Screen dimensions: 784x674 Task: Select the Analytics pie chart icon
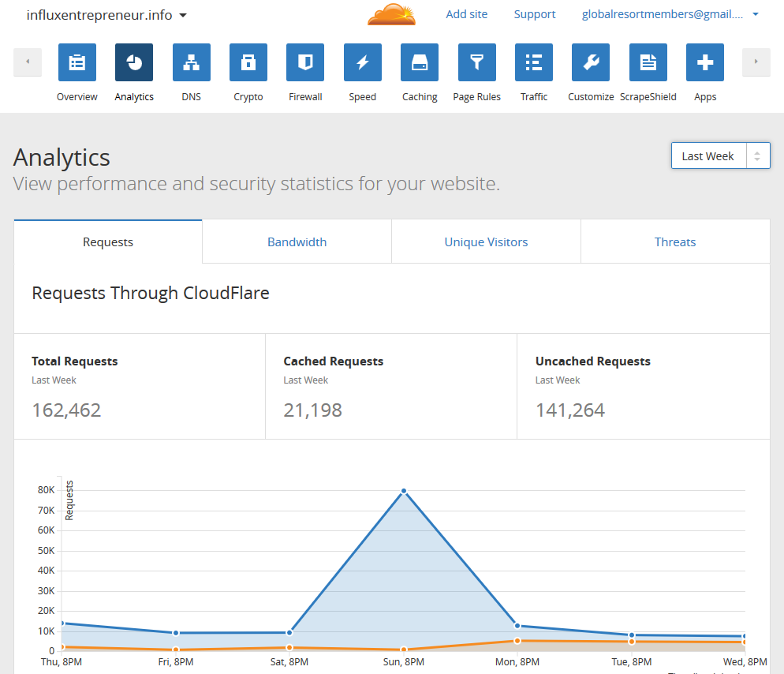pos(134,62)
